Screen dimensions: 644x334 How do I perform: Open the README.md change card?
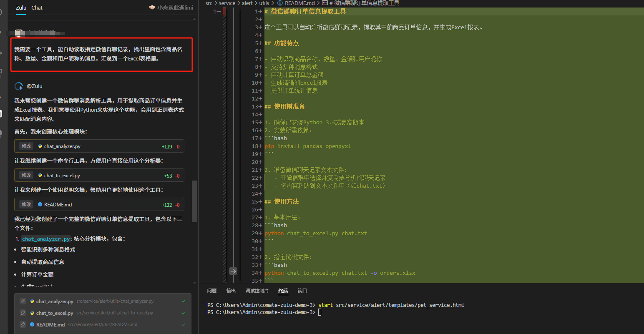(x=99, y=205)
